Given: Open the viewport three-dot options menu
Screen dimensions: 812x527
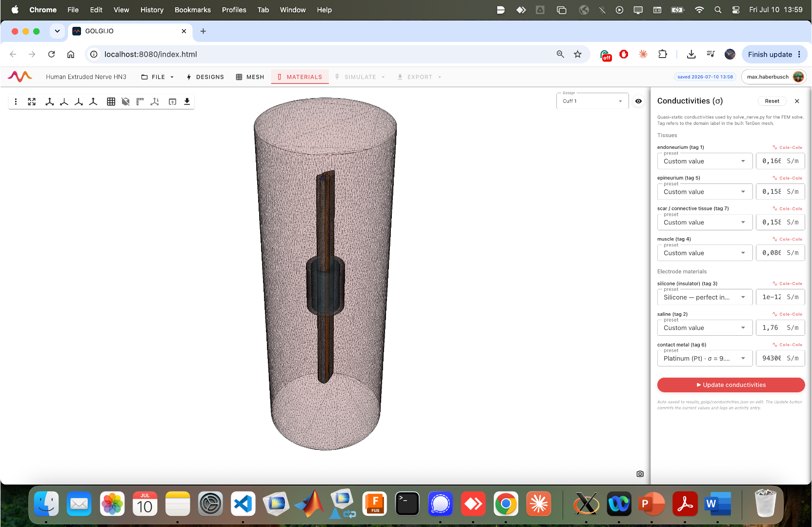Looking at the screenshot, I should 16,101.
